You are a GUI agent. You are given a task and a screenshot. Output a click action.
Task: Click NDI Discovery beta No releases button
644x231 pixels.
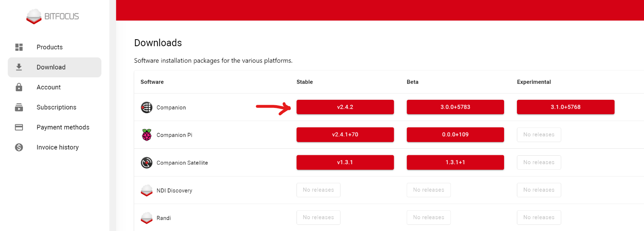pyautogui.click(x=429, y=190)
